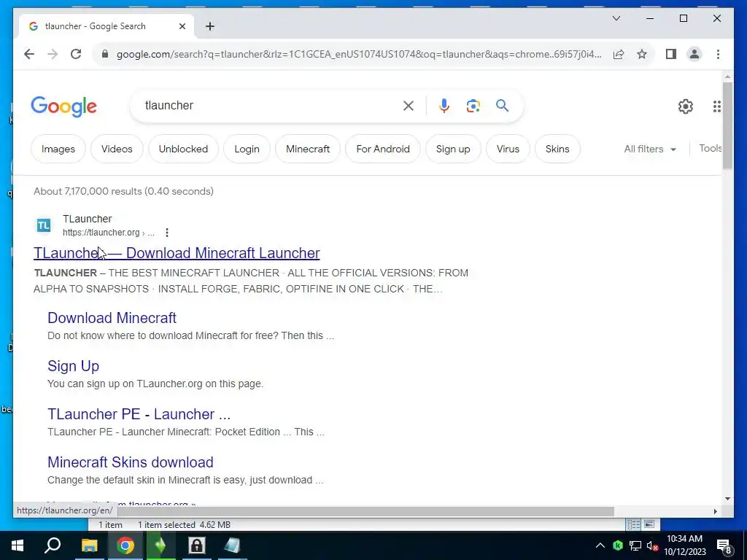Click the green diamond taskbar app
The height and width of the screenshot is (560, 747).
click(160, 545)
